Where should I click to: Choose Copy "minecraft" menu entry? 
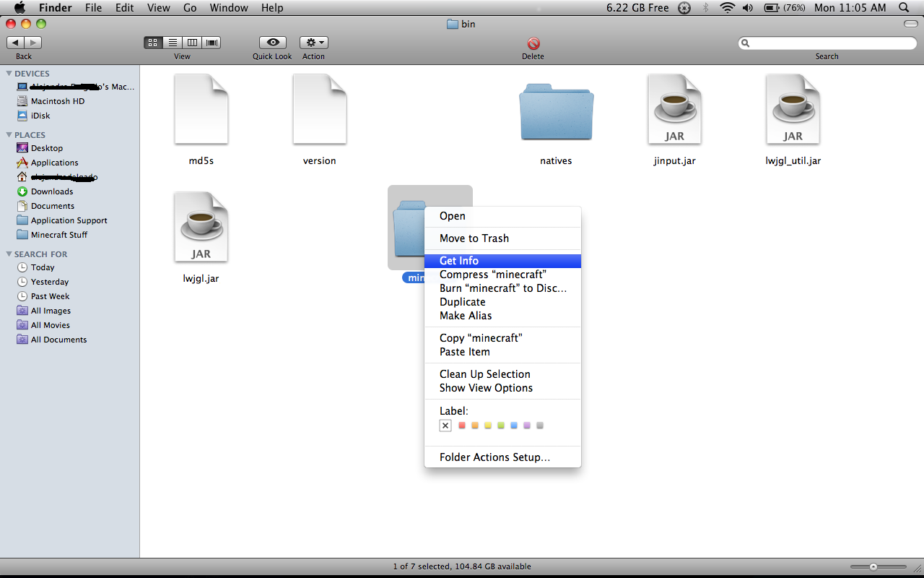coord(502,338)
